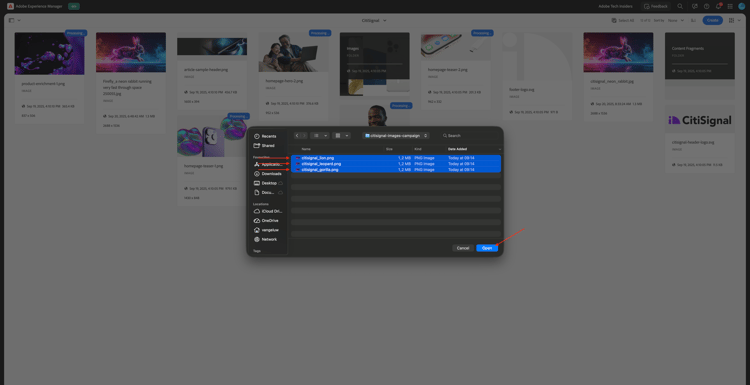Viewport: 750px width, 385px height.
Task: Open Applications in file dialog sidebar
Action: [x=268, y=164]
